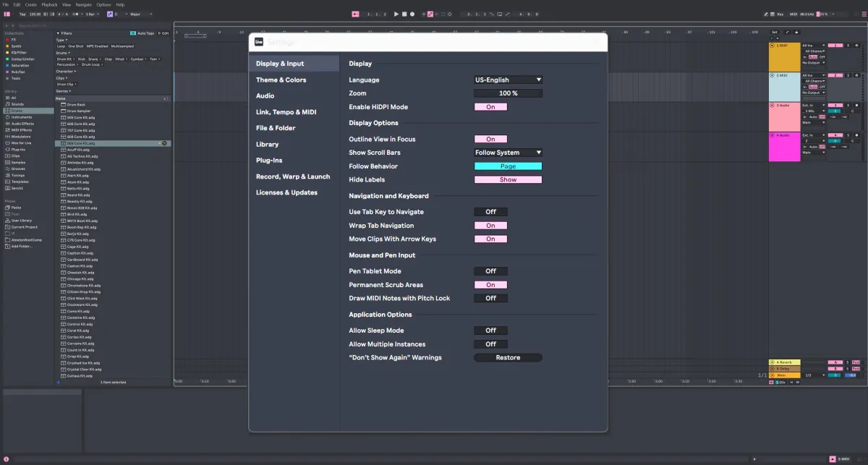Click the Arrangement Record button
This screenshot has height=465, width=868.
412,14
